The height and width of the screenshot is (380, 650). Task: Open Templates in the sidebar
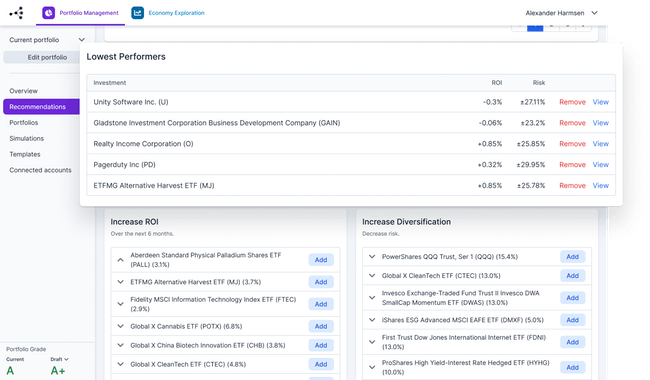(x=25, y=154)
